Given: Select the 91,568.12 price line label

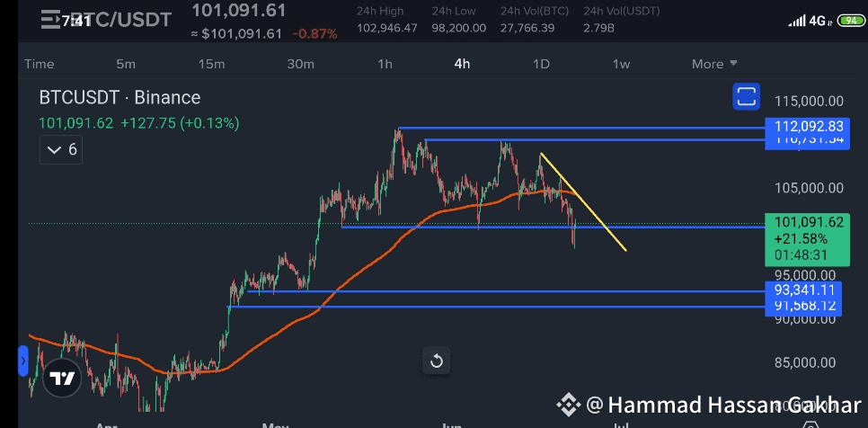Looking at the screenshot, I should 803,306.
